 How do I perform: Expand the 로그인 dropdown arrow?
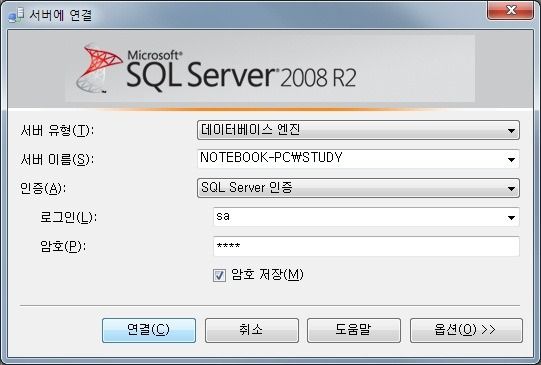point(511,217)
